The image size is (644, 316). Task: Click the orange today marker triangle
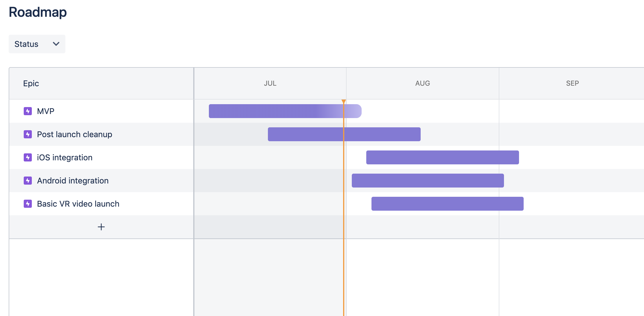344,102
